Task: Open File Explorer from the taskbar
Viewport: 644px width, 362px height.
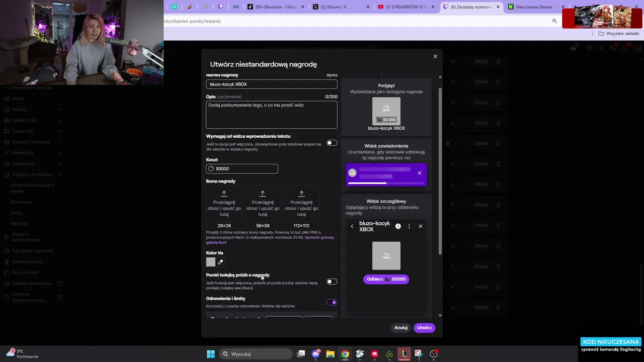Action: tap(330, 354)
